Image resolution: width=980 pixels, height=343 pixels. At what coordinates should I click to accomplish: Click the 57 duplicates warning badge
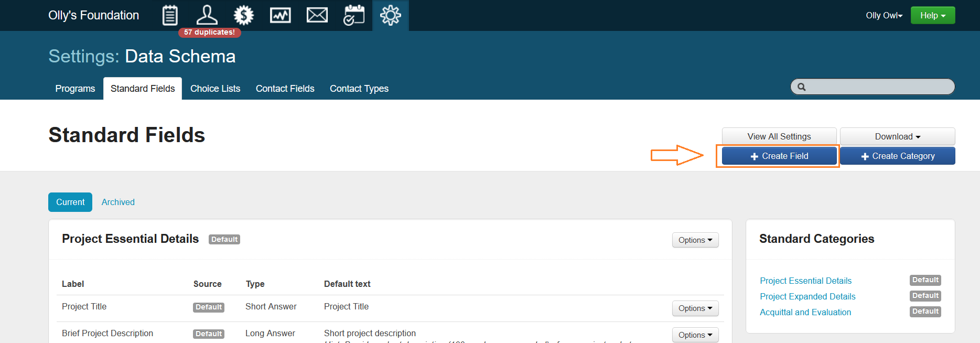[x=210, y=33]
